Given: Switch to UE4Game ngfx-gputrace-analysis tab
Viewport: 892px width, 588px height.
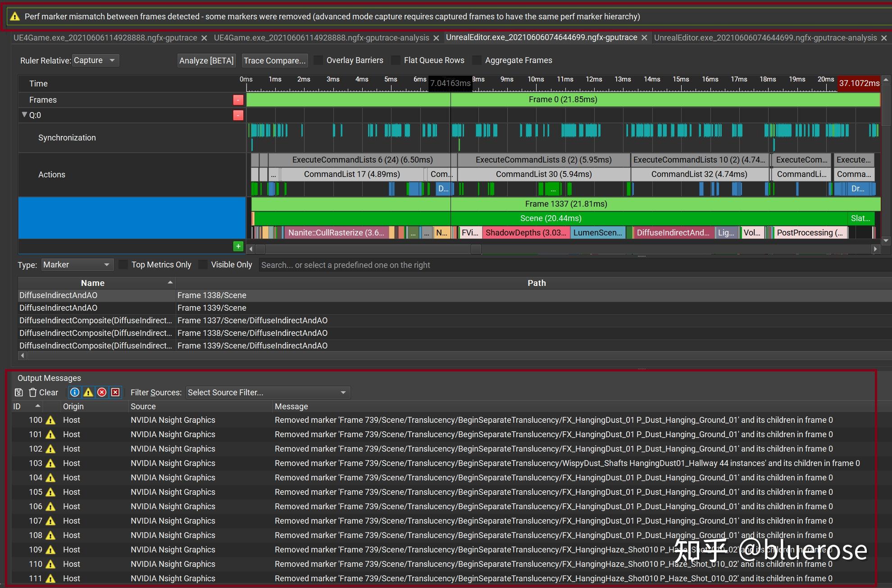Looking at the screenshot, I should (x=321, y=38).
